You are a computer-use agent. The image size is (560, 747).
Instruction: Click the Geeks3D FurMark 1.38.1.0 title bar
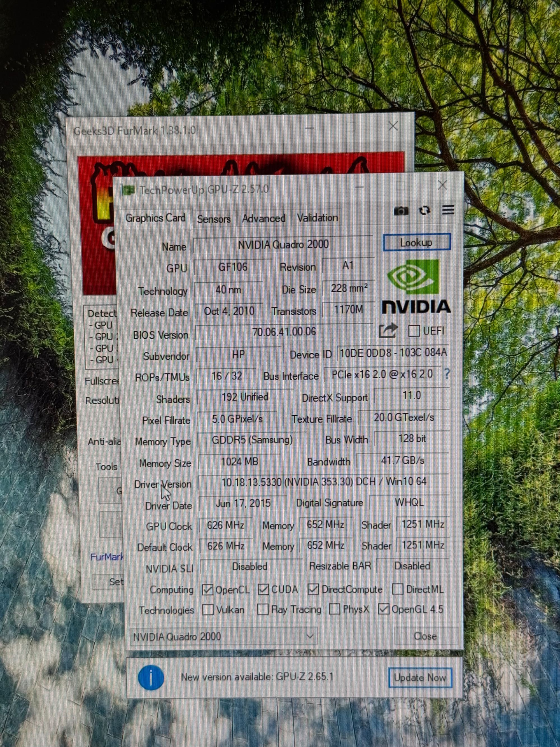pos(135,131)
